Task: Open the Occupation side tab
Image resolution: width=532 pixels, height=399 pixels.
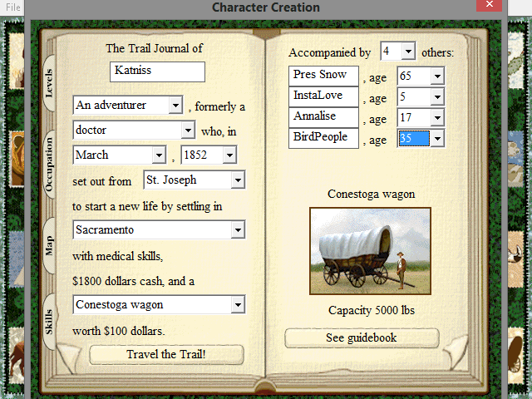Action: pos(50,164)
